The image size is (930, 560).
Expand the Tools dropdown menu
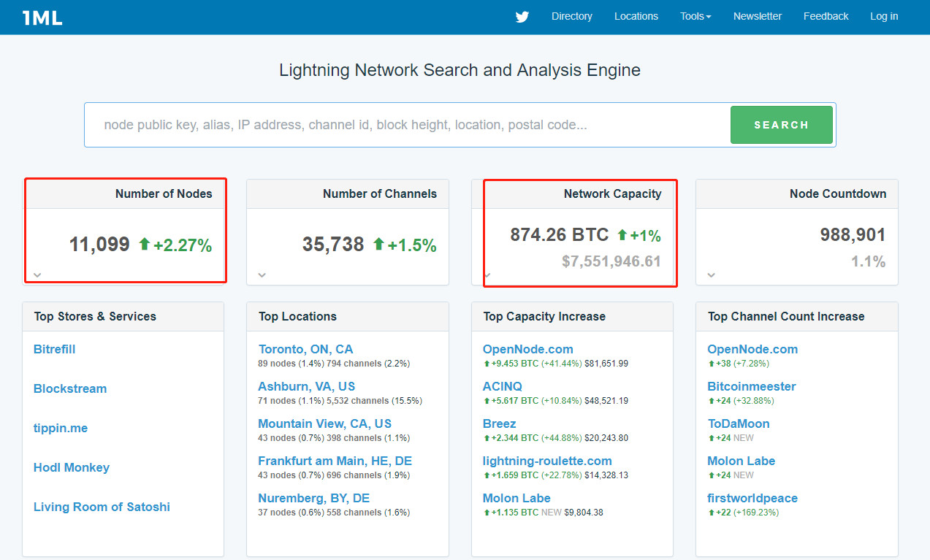pos(695,16)
